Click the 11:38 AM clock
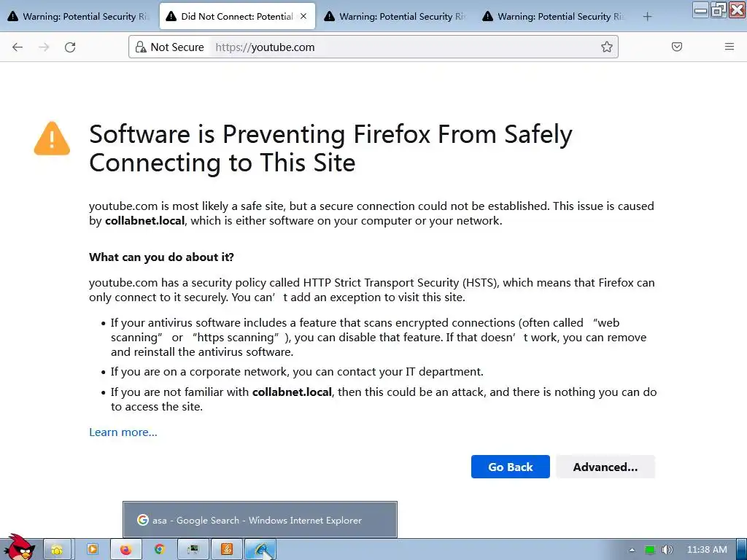Image resolution: width=747 pixels, height=560 pixels. (707, 550)
